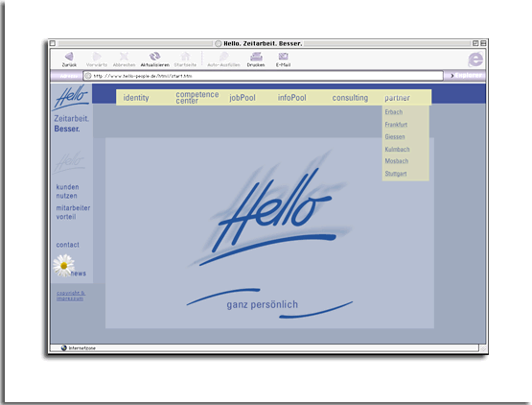Open the identity menu

coord(136,98)
